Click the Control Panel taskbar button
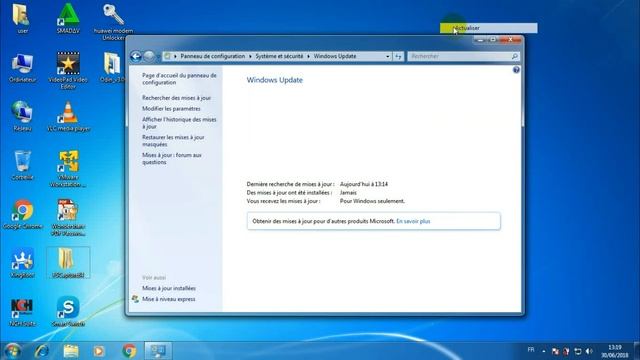Viewport: 640px width, 360px height. (158, 351)
